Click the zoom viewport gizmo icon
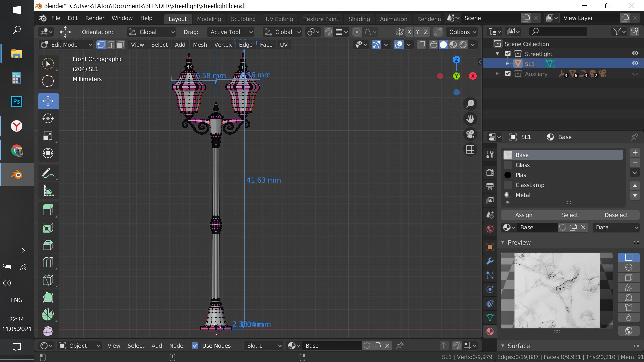The height and width of the screenshot is (362, 644). point(470,104)
